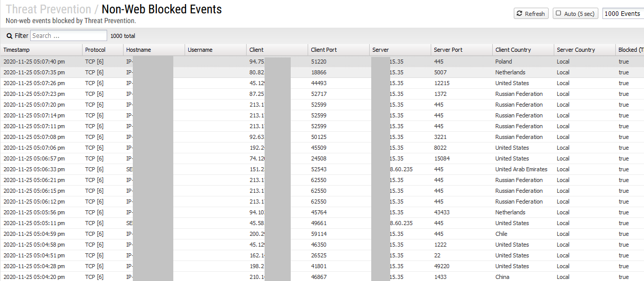Select the event row from Poland
Image resolution: width=644 pixels, height=281 pixels.
coord(503,62)
